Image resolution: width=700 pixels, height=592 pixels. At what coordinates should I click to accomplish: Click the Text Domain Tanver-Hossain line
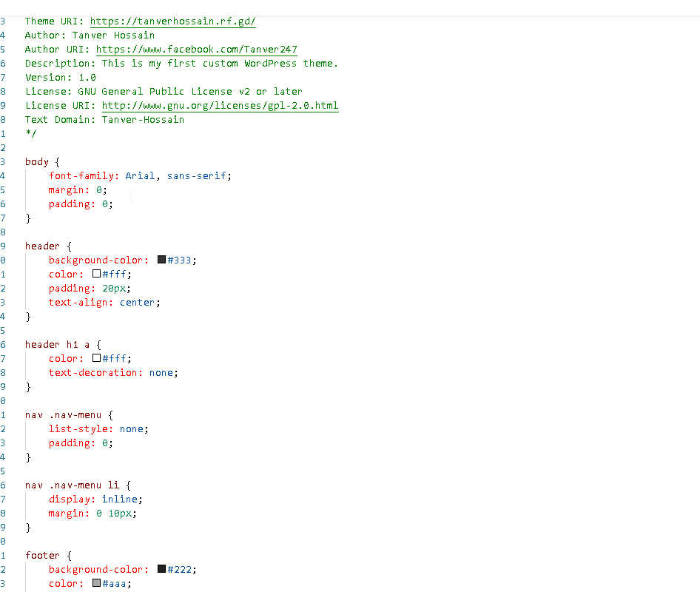click(x=104, y=120)
